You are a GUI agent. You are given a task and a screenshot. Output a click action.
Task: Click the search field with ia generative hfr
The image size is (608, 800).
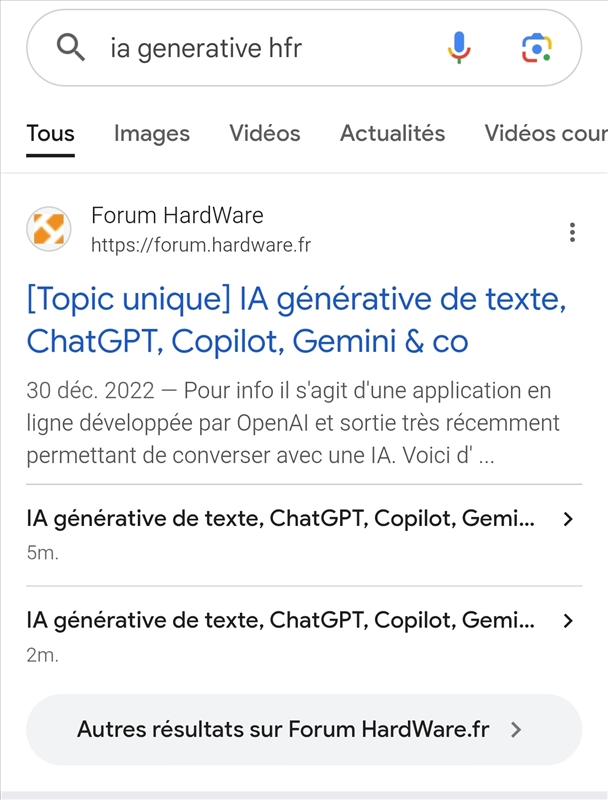tap(250, 45)
